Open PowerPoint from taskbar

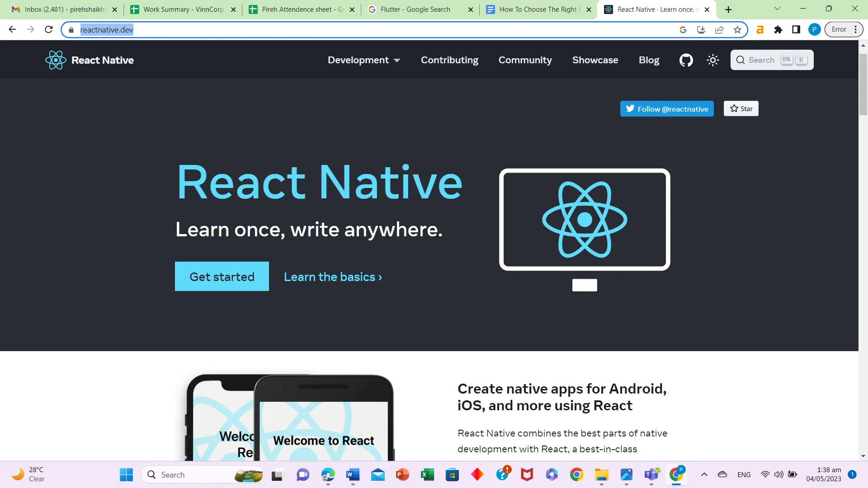(402, 474)
